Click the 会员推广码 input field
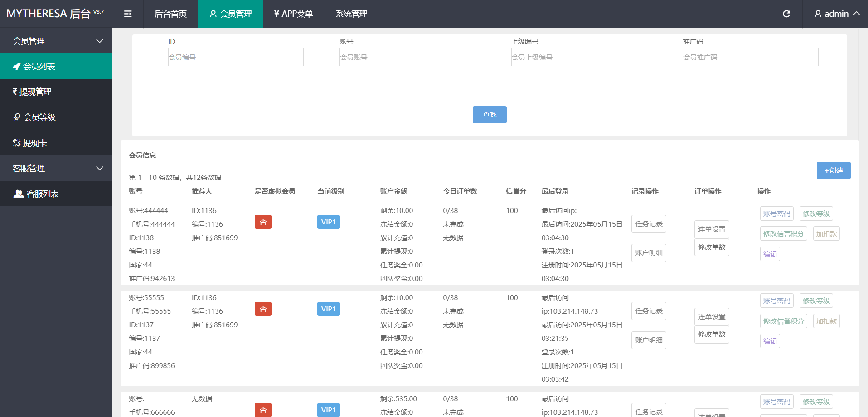The height and width of the screenshot is (417, 868). click(750, 58)
